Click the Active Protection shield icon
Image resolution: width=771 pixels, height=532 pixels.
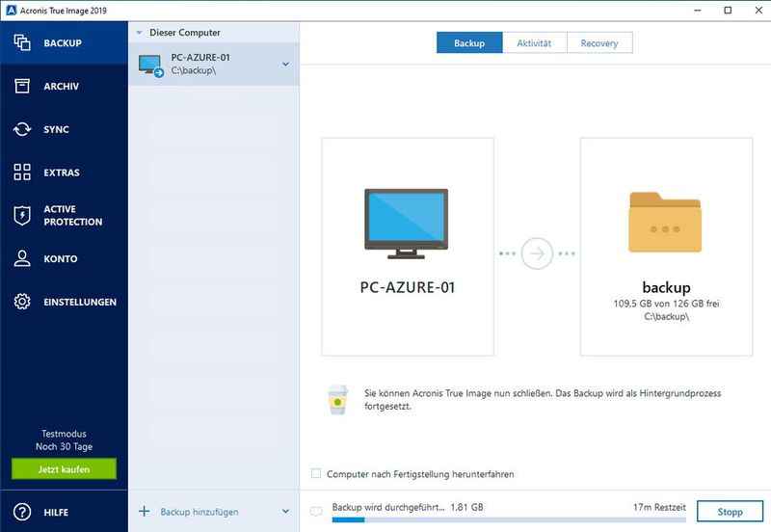point(22,215)
